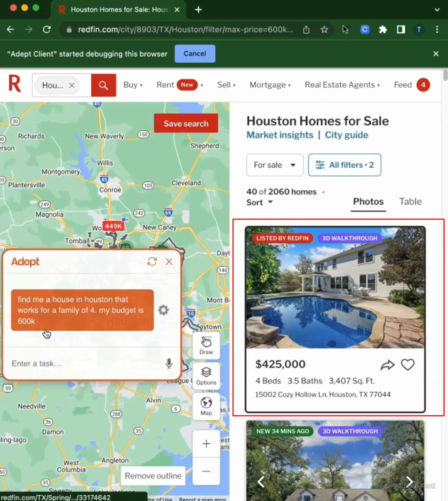Expand the browser tab search chevron
Screen dimensions: 448x501
tap(437, 9)
